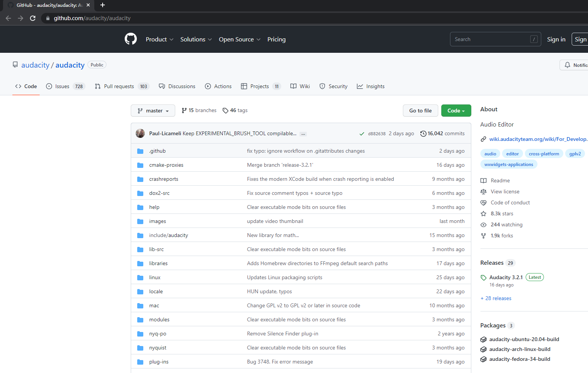
Task: Click the plug-ins folder icon
Action: [x=140, y=362]
